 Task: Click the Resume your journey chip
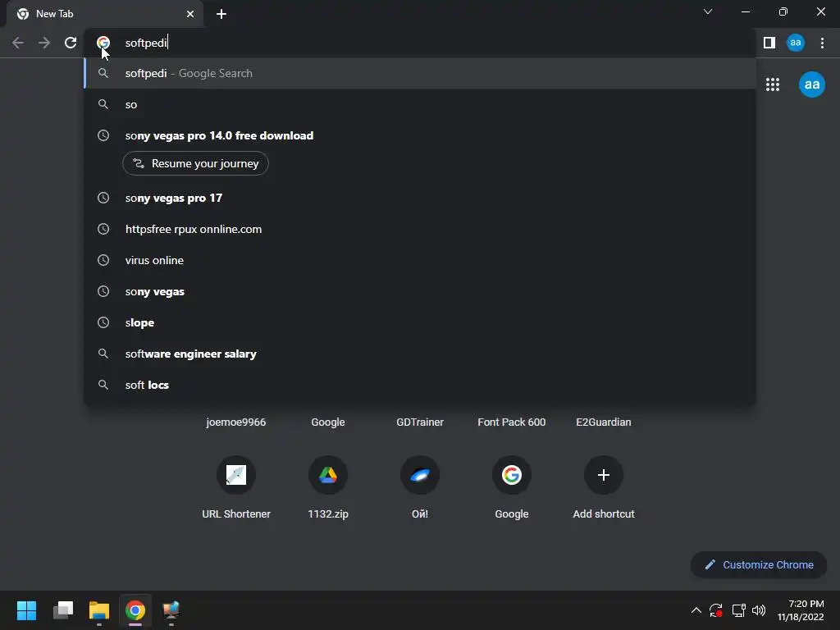click(195, 163)
